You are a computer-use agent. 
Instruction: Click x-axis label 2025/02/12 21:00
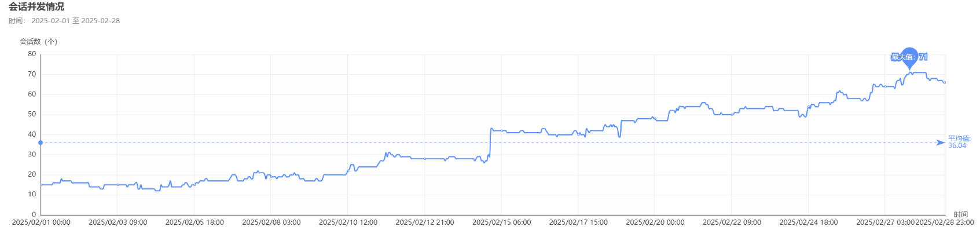425,222
